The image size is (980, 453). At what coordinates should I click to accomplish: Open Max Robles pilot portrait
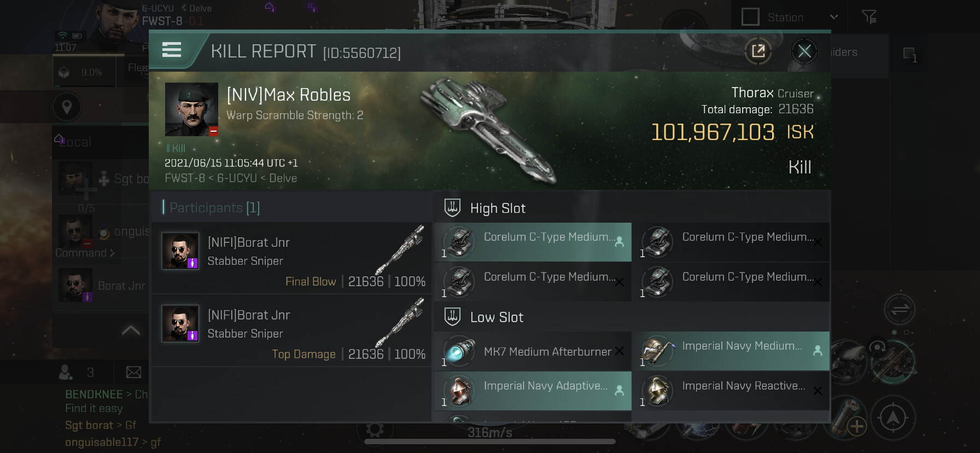191,109
